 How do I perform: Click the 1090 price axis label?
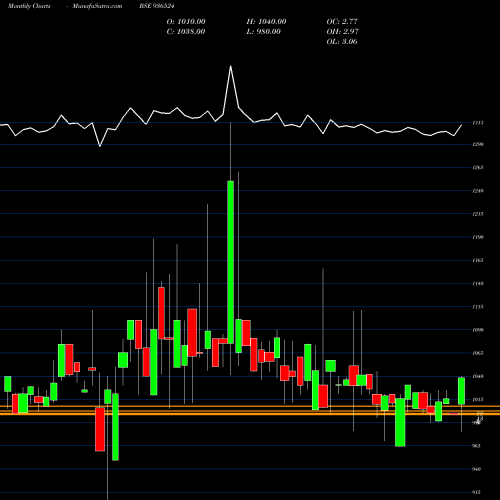point(478,330)
